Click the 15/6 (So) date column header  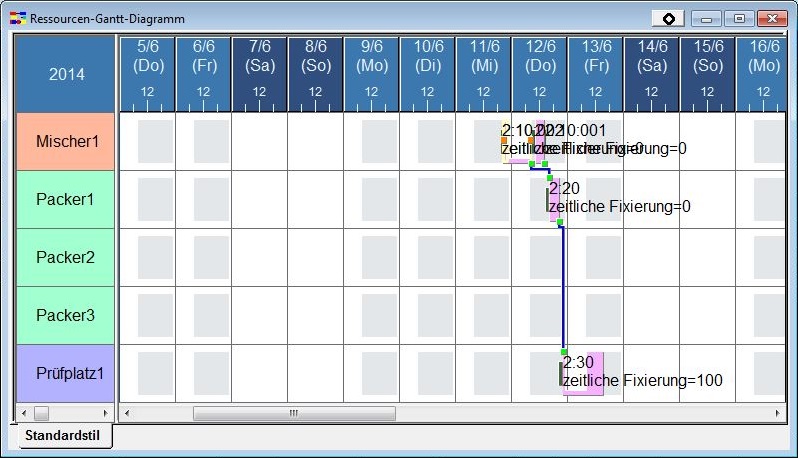click(707, 74)
